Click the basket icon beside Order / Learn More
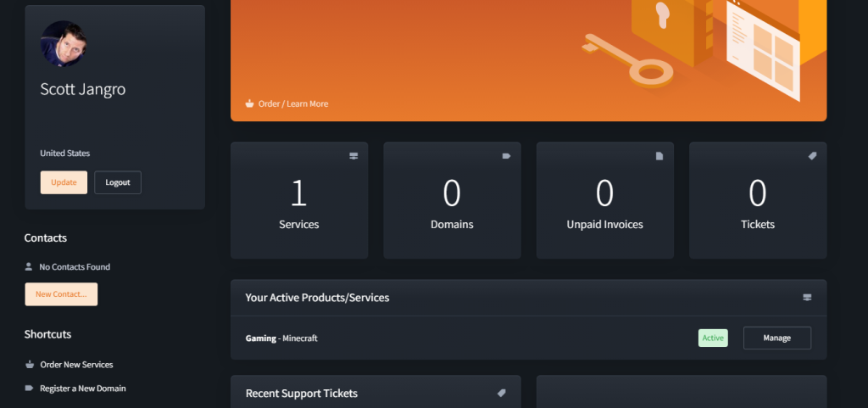Screen dimensions: 868x408 tap(250, 103)
